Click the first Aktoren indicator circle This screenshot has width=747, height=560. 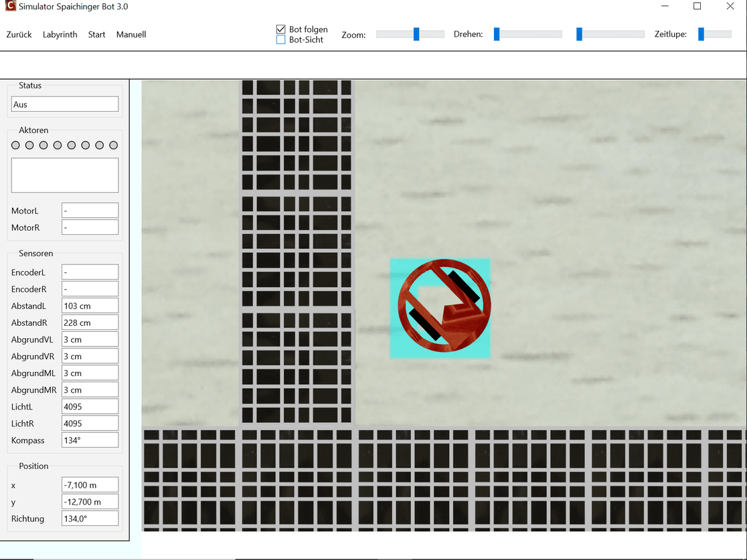click(15, 145)
